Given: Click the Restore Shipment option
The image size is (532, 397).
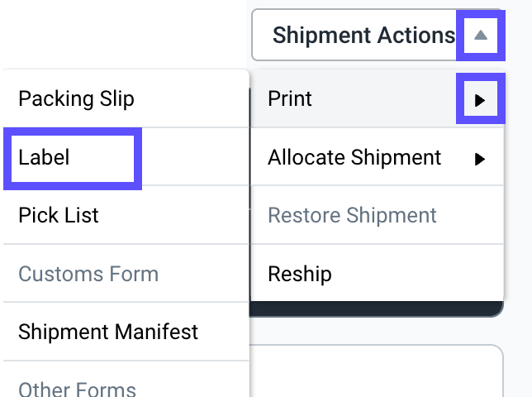Looking at the screenshot, I should [352, 216].
